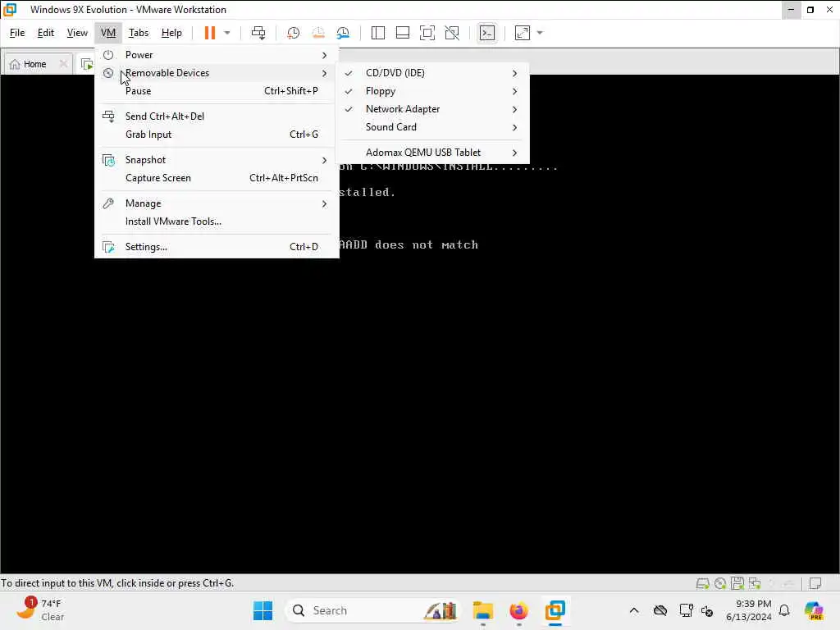This screenshot has height=630, width=840.
Task: Click VMware Workstation taskbar icon
Action: point(555,610)
